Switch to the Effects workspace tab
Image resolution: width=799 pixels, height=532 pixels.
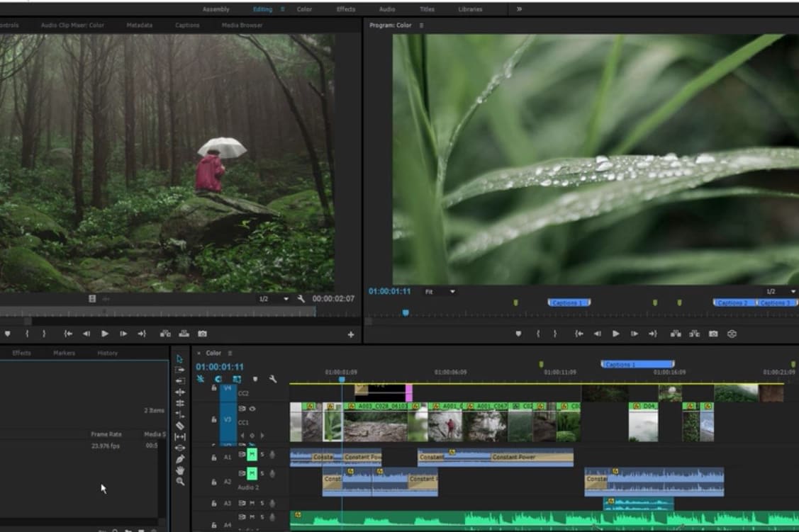pos(346,9)
